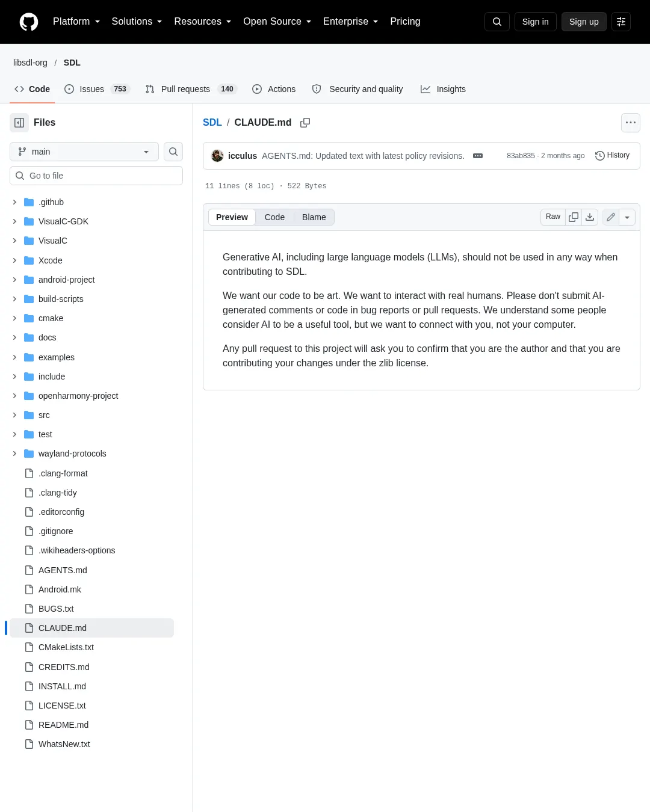View file History
Viewport: 650px width, 812px height.
(x=612, y=156)
